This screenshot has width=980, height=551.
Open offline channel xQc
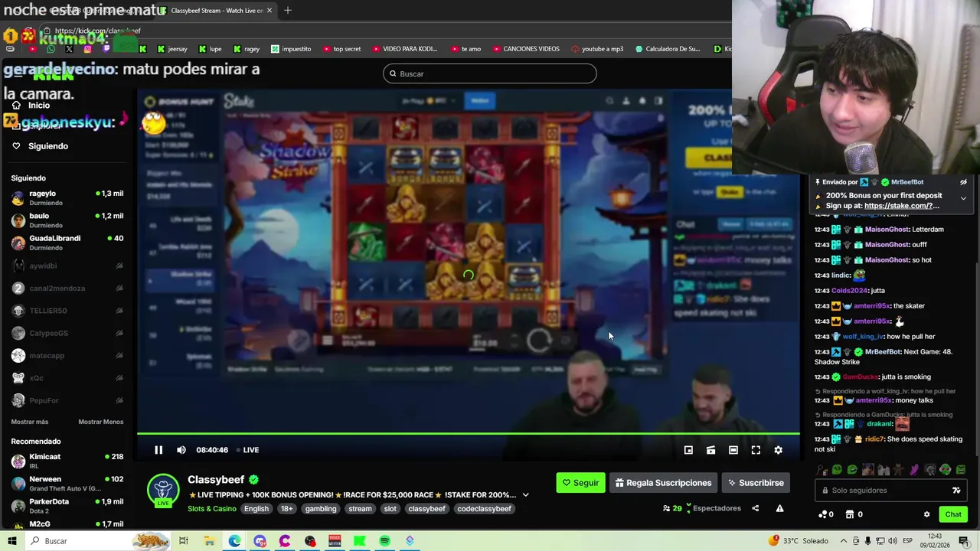pyautogui.click(x=67, y=378)
